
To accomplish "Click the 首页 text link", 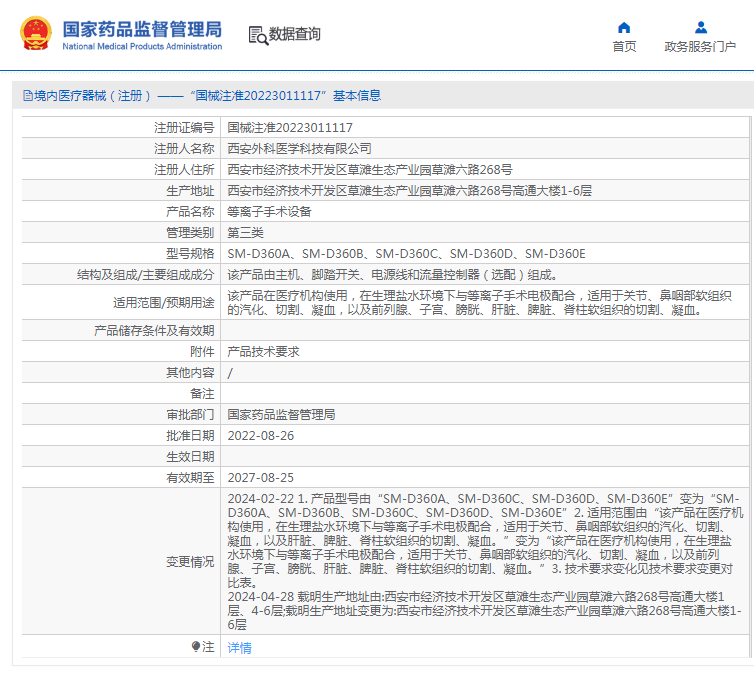I will coord(624,47).
